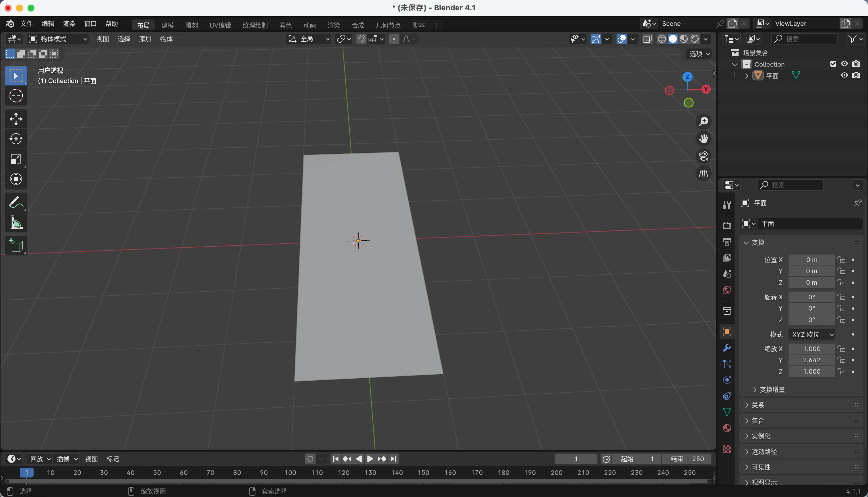868x497 pixels.
Task: Open 物体模式 mode dropdown
Action: (58, 39)
